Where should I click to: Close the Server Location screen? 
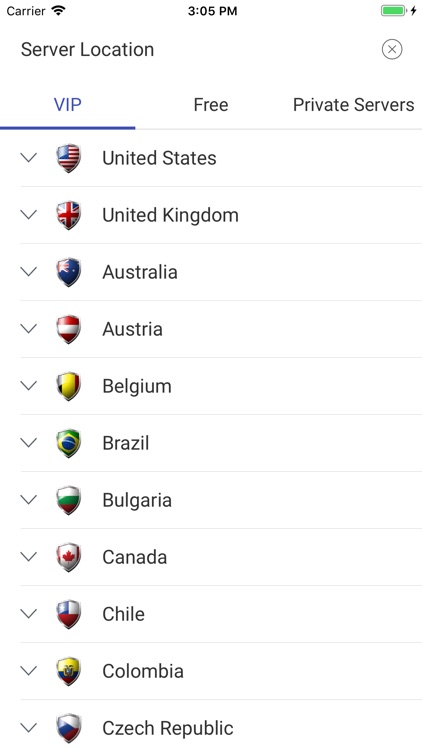[x=392, y=49]
